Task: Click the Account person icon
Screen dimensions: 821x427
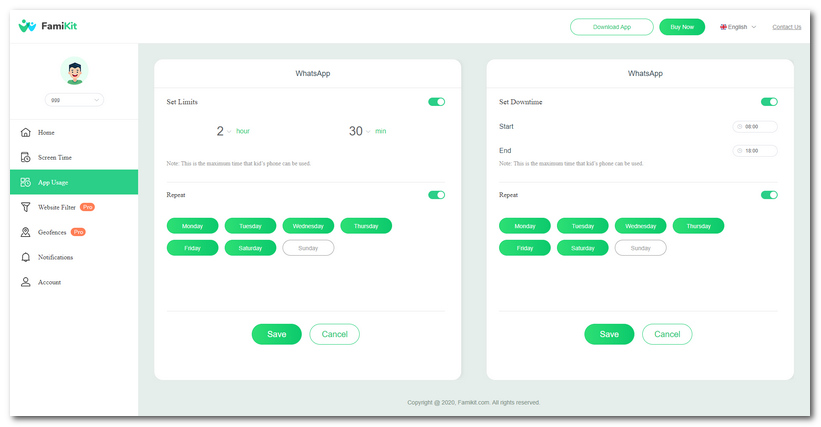Action: point(25,282)
